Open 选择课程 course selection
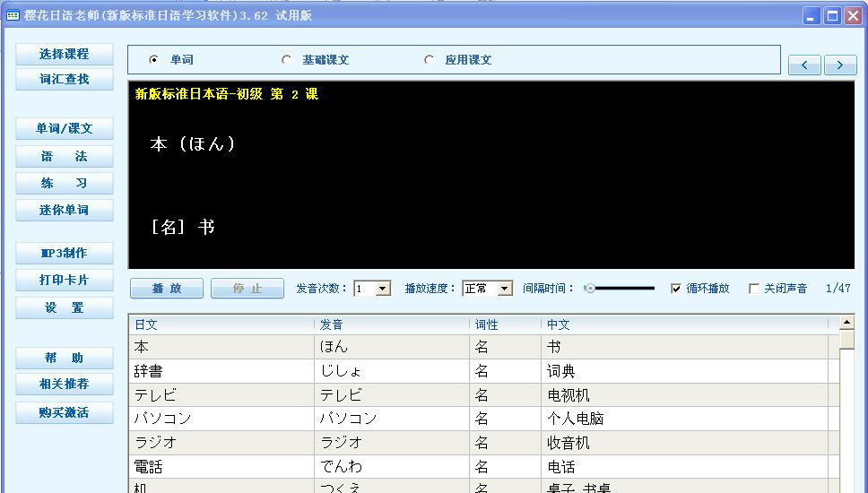This screenshot has height=493, width=868. [65, 54]
